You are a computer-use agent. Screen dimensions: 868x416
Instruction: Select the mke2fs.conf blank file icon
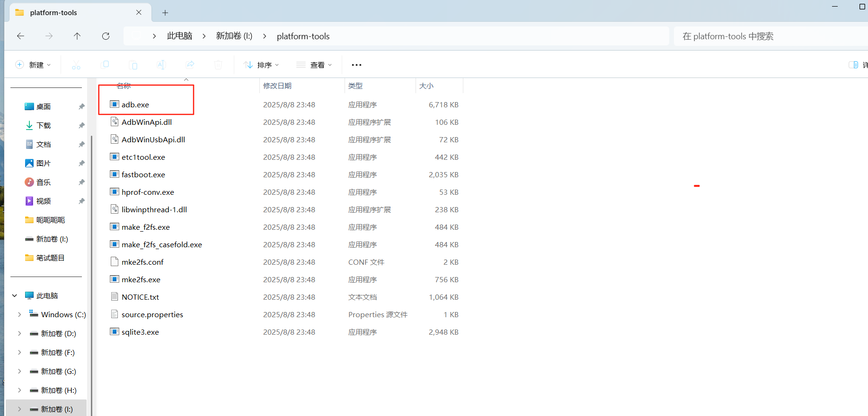coord(114,262)
